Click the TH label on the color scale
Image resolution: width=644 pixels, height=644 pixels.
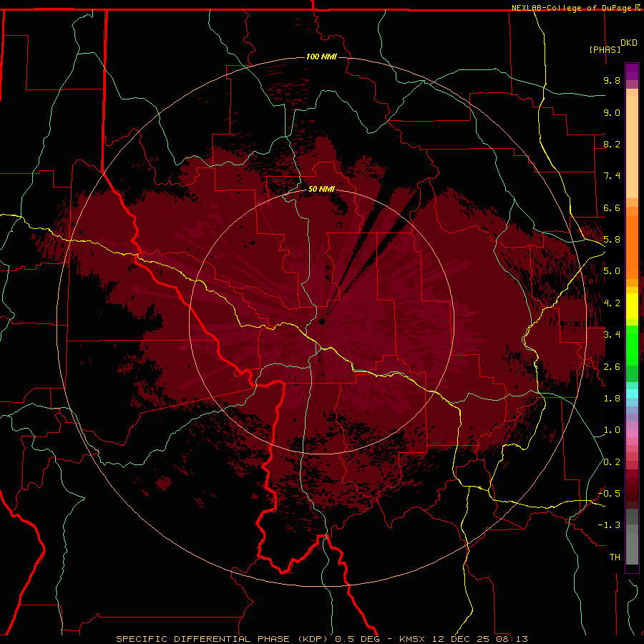[x=615, y=557]
